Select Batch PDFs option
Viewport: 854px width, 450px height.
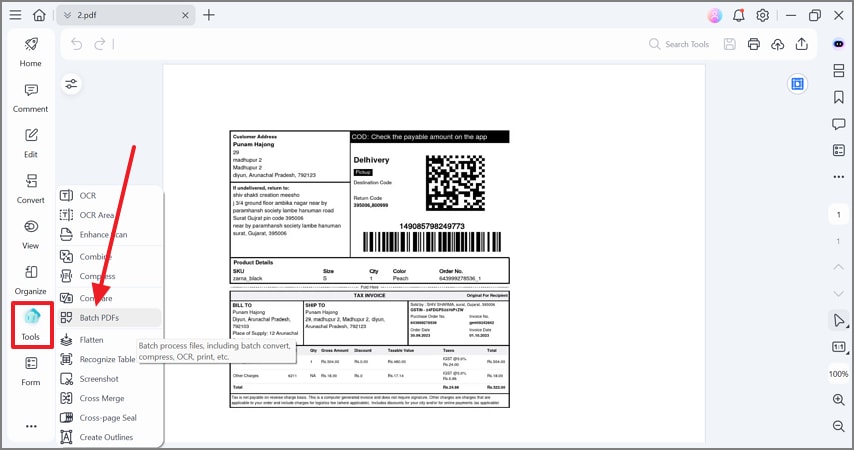pyautogui.click(x=109, y=318)
